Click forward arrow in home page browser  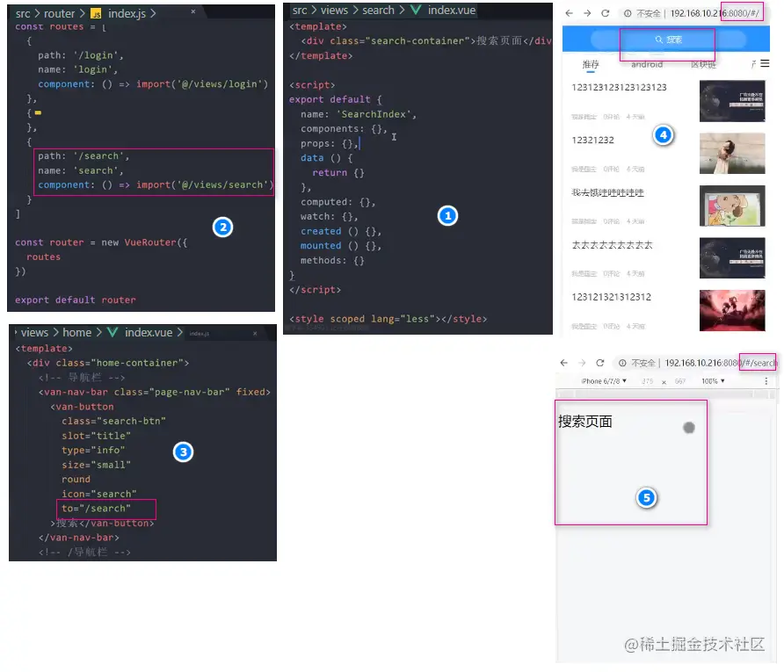(x=587, y=13)
